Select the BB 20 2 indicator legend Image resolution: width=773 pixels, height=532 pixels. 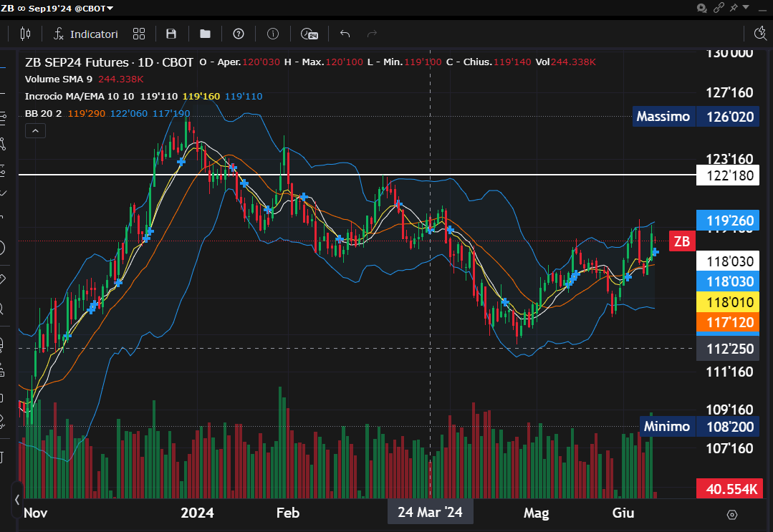[44, 113]
